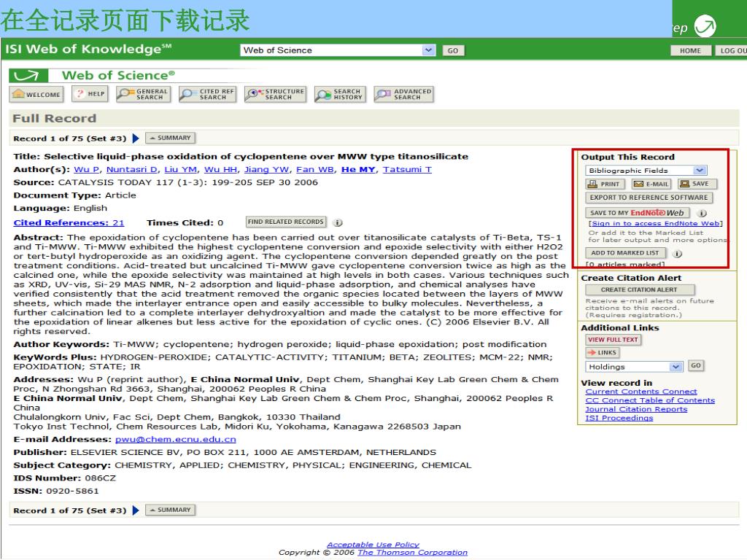Screen dimensions: 747x560
Task: Open author link Wu P
Action: point(86,169)
